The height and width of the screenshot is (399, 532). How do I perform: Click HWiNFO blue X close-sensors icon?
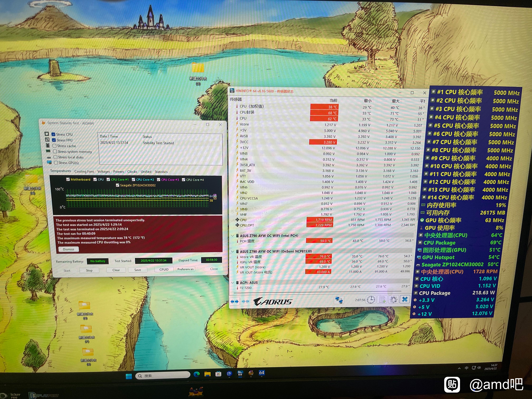pyautogui.click(x=405, y=299)
